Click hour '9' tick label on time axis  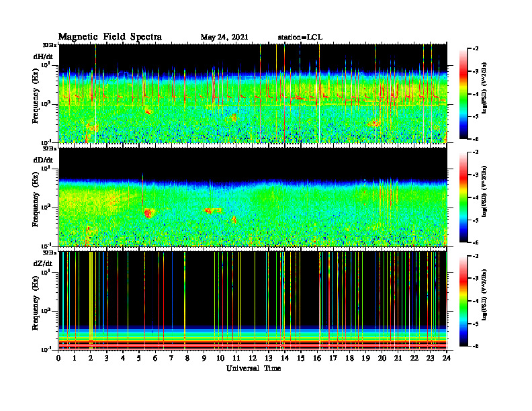click(x=204, y=358)
